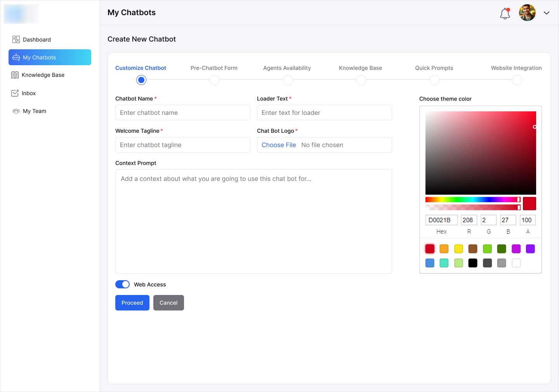
Task: Open the Quick Prompts tab label
Action: pyautogui.click(x=434, y=68)
